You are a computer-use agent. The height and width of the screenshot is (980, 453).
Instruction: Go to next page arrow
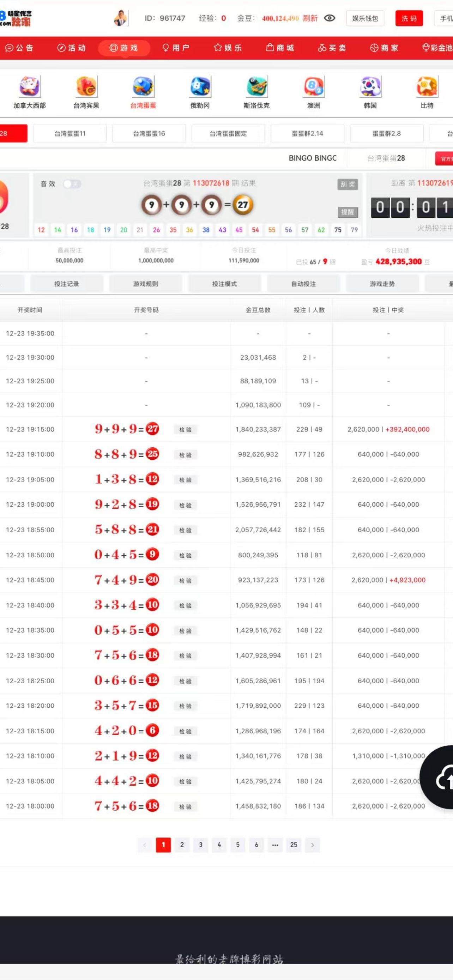click(x=312, y=845)
